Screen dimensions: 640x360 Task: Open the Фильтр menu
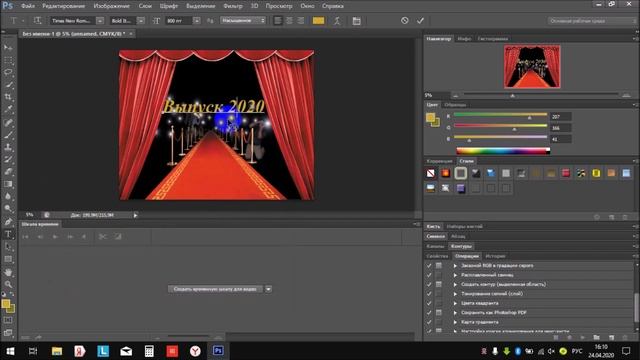[x=233, y=6]
